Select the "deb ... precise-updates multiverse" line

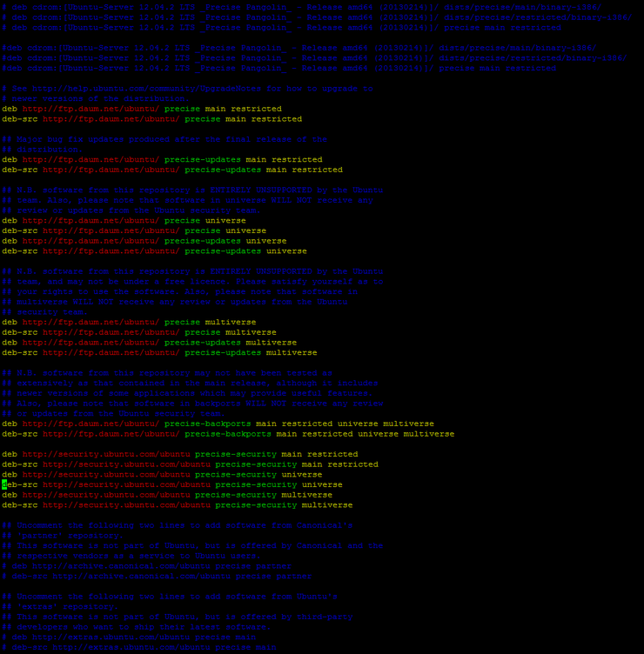click(150, 343)
